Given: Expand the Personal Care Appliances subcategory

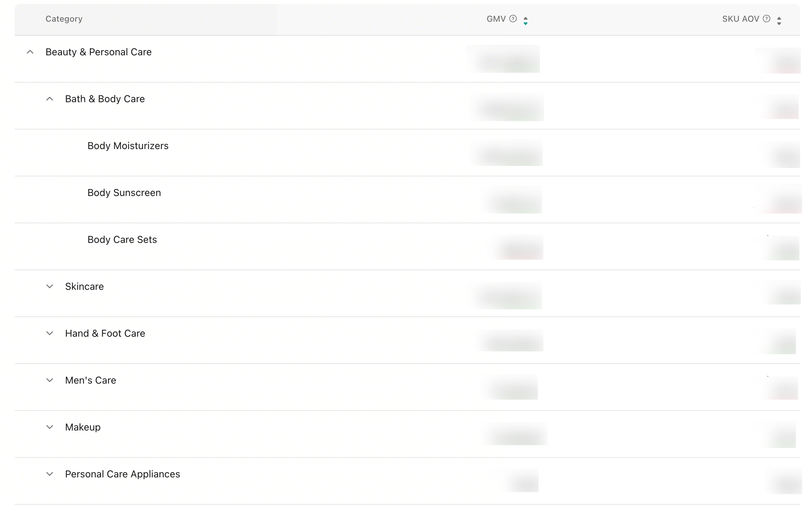Looking at the screenshot, I should tap(50, 474).
